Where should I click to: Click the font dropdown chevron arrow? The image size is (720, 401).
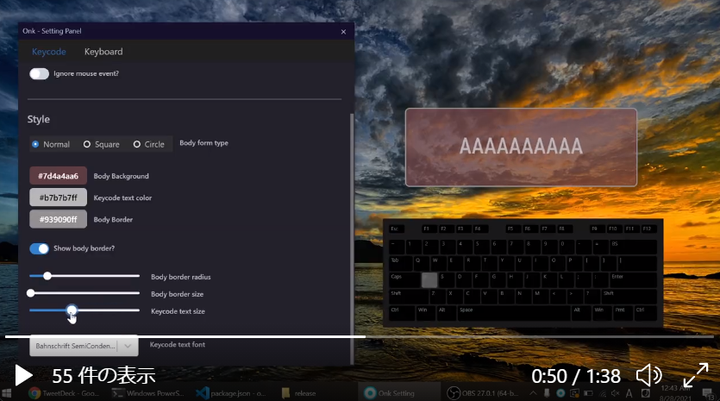point(128,346)
